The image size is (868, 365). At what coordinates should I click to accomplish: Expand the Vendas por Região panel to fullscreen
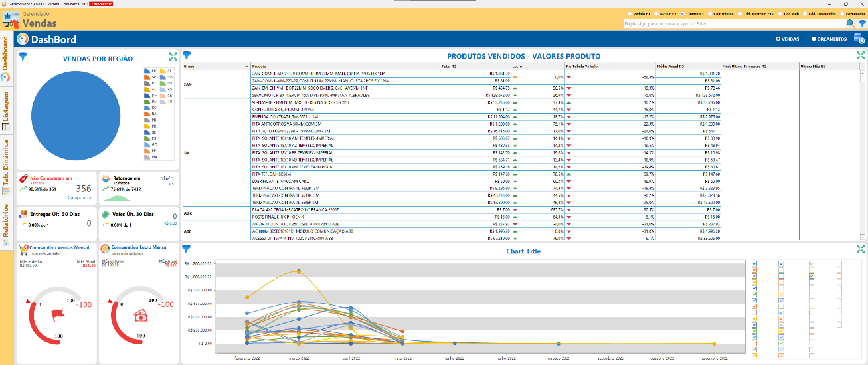(173, 57)
